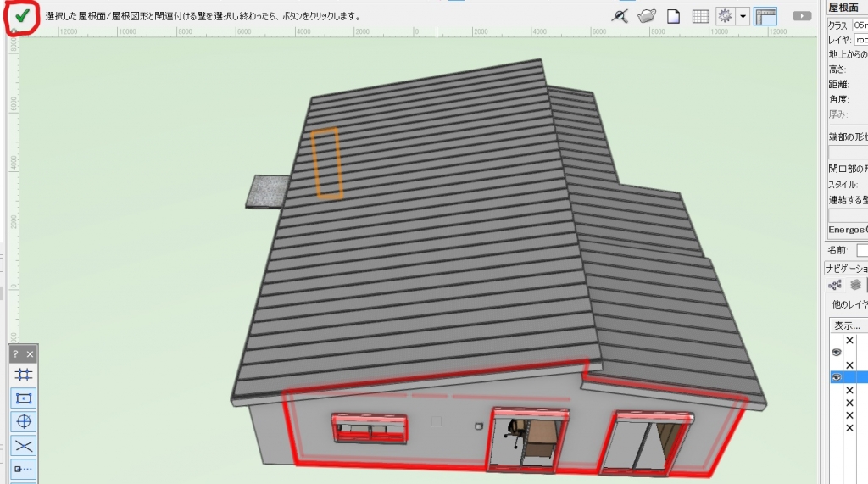Image resolution: width=868 pixels, height=484 pixels.
Task: Click the crossed-out magnifier icon in top toolbar
Action: click(x=620, y=16)
